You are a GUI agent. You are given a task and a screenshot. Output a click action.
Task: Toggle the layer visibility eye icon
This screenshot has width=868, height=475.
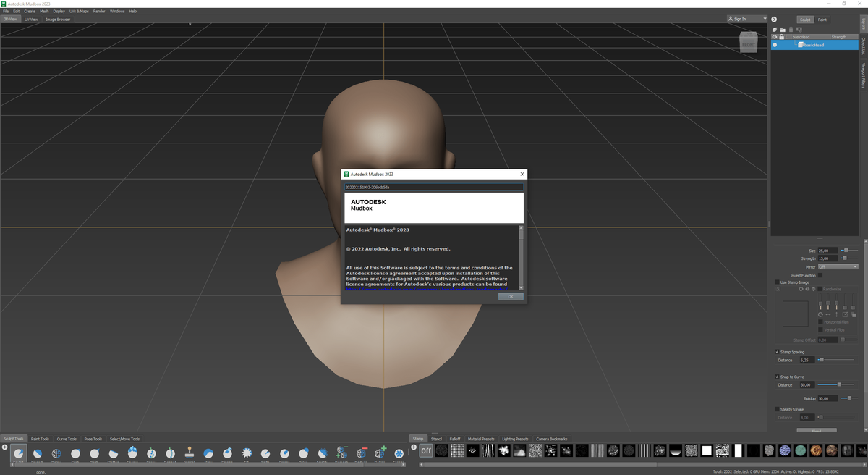click(775, 37)
